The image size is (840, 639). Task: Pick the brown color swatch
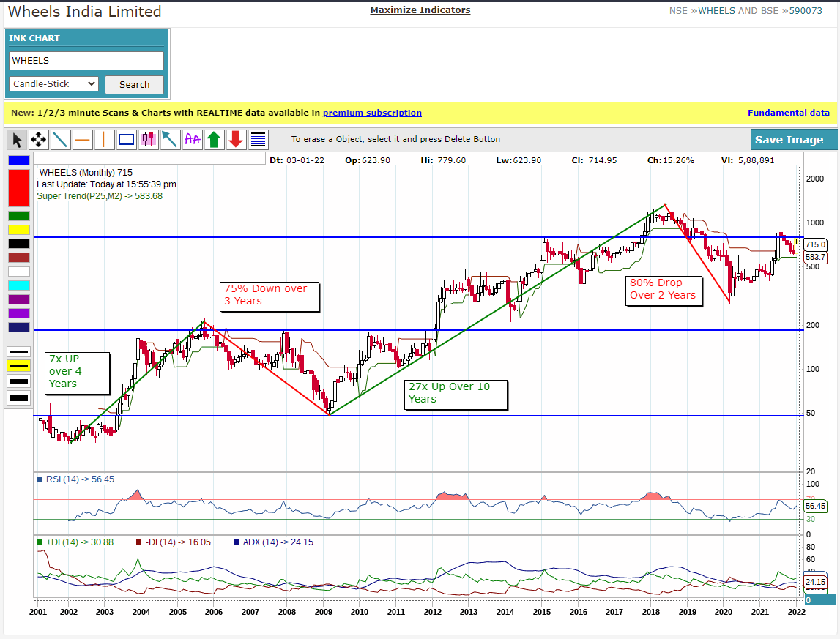(19, 258)
